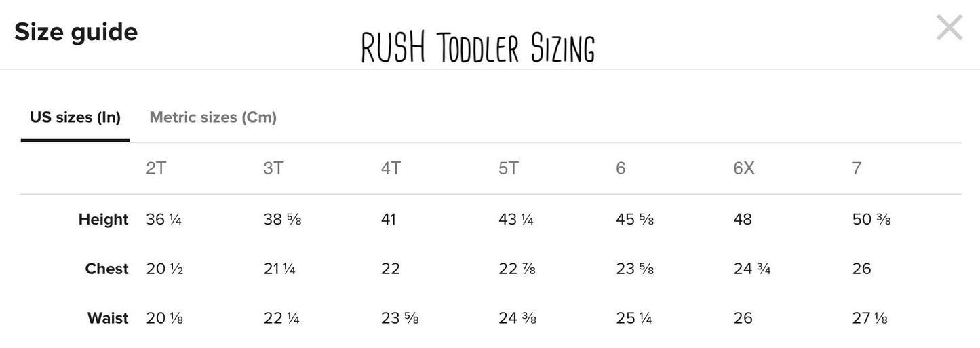The width and height of the screenshot is (980, 348).
Task: Select the size 6 waist value 25 ¼
Action: coord(634,318)
